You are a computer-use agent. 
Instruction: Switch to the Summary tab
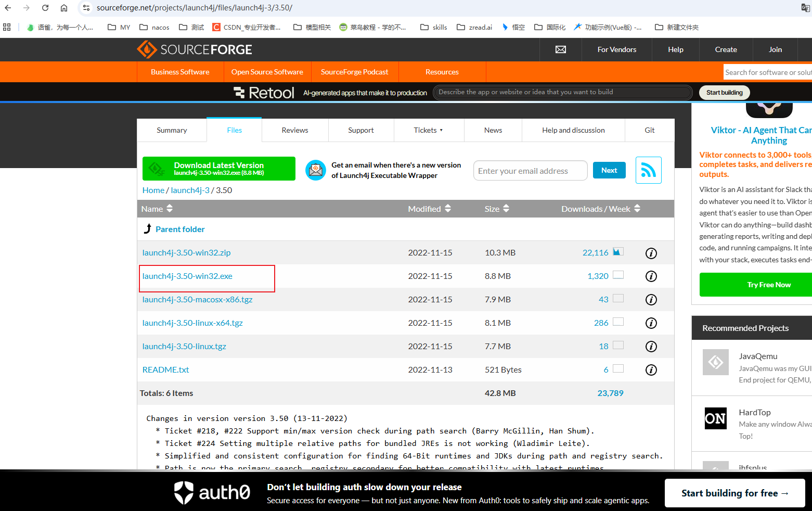172,130
